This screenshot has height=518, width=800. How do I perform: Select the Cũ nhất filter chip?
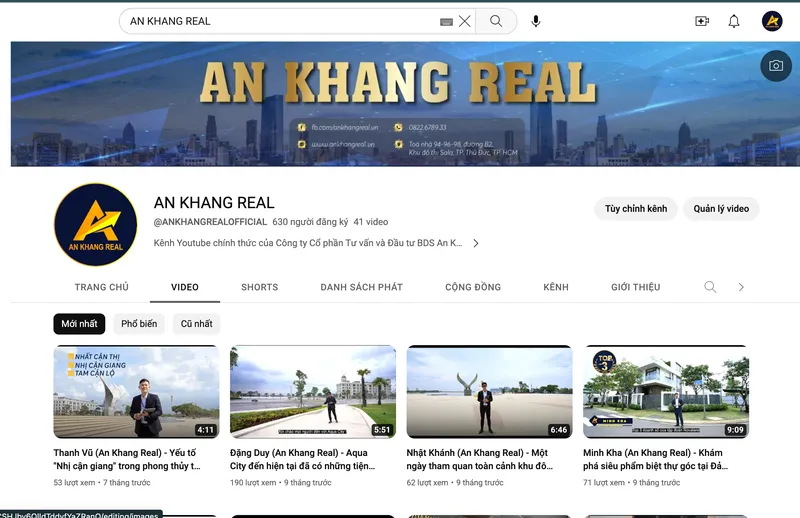(x=196, y=324)
